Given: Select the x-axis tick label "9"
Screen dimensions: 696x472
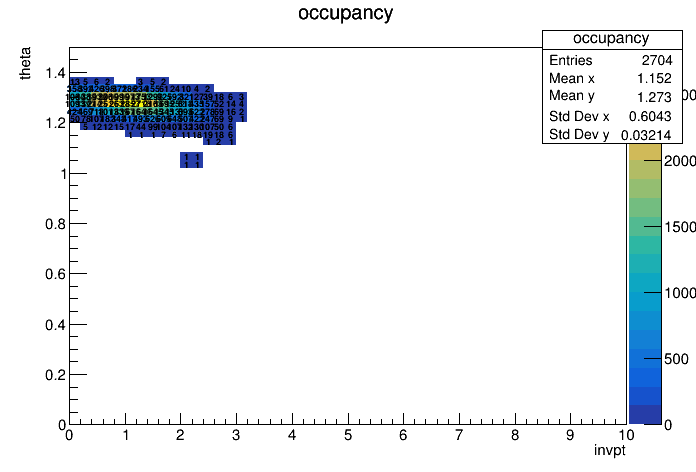Looking at the screenshot, I should point(570,435).
